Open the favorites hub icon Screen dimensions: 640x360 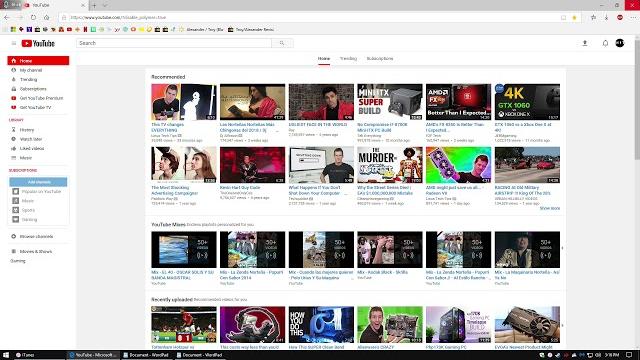593,18
